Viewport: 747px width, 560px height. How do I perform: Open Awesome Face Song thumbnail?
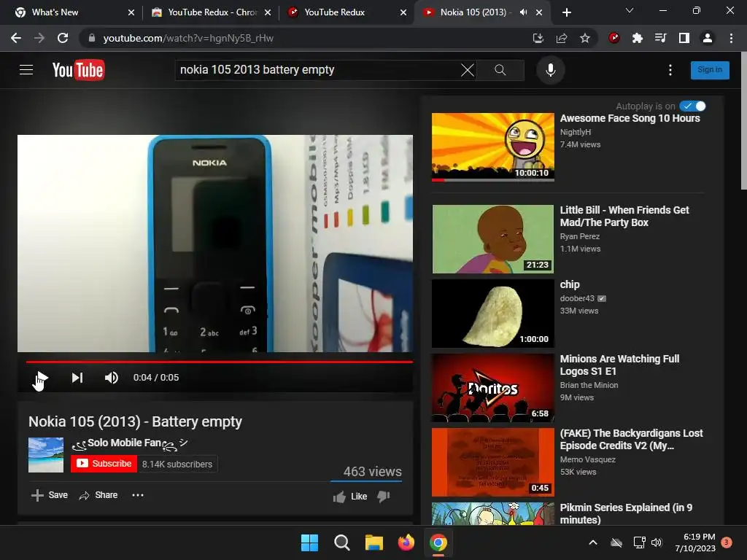pos(492,147)
